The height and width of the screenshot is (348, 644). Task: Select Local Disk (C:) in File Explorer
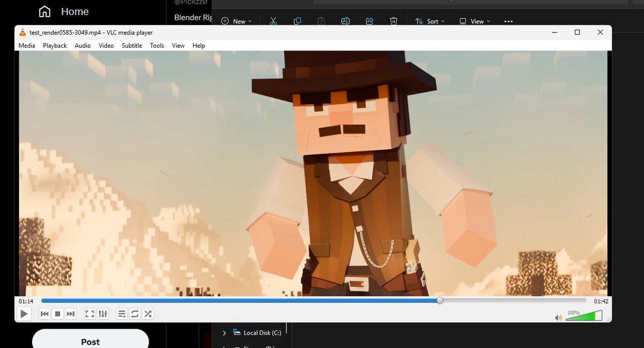coord(257,333)
